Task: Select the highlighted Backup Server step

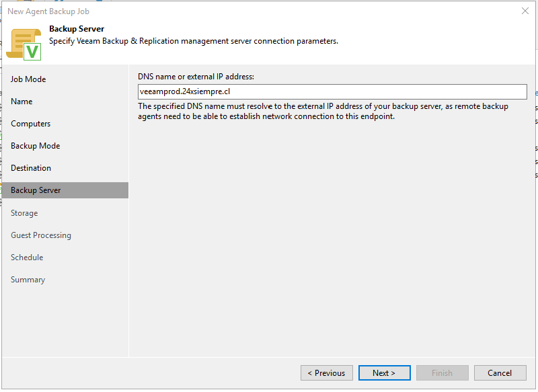Action: 65,190
